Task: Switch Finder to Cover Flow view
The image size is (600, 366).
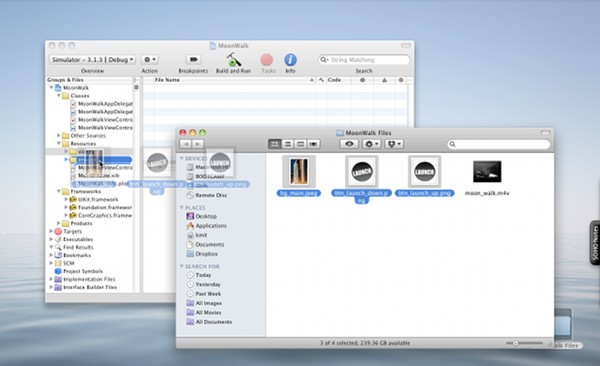Action: click(x=313, y=144)
